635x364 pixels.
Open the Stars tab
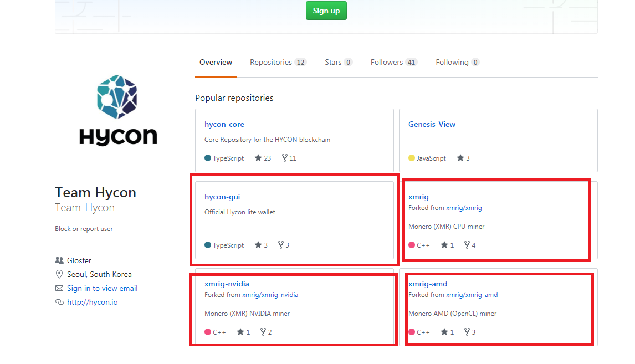pos(338,63)
